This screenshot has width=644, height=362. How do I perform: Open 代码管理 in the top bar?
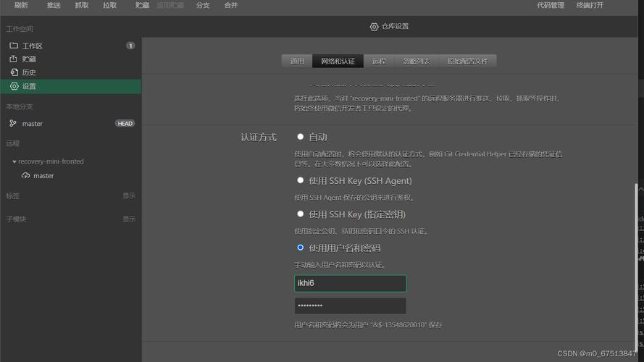(551, 5)
